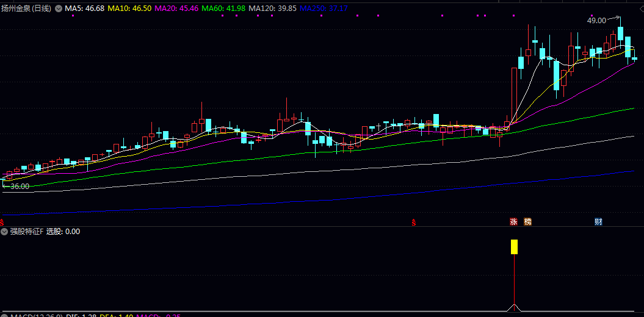Select the MA5 moving average label

click(x=85, y=9)
